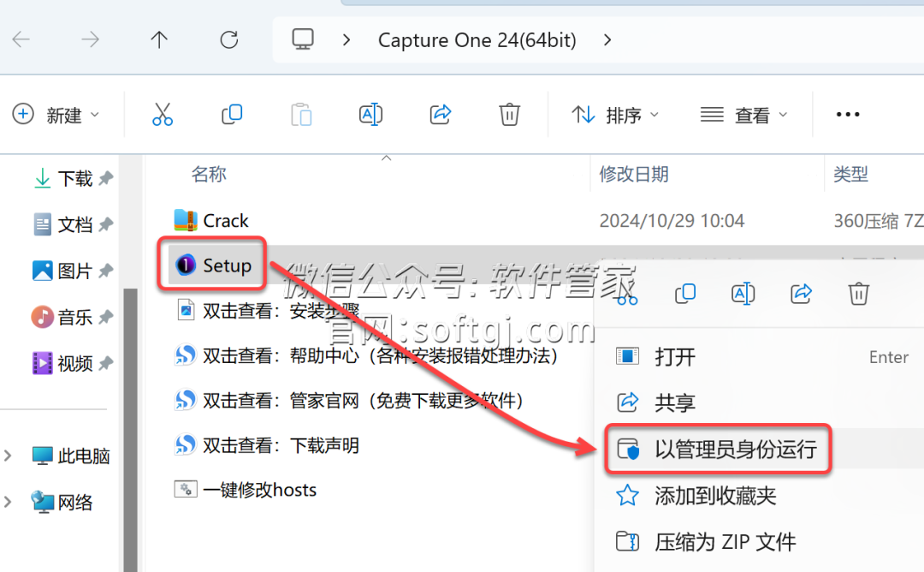Select the Setup installer file
924x572 pixels.
tap(227, 266)
